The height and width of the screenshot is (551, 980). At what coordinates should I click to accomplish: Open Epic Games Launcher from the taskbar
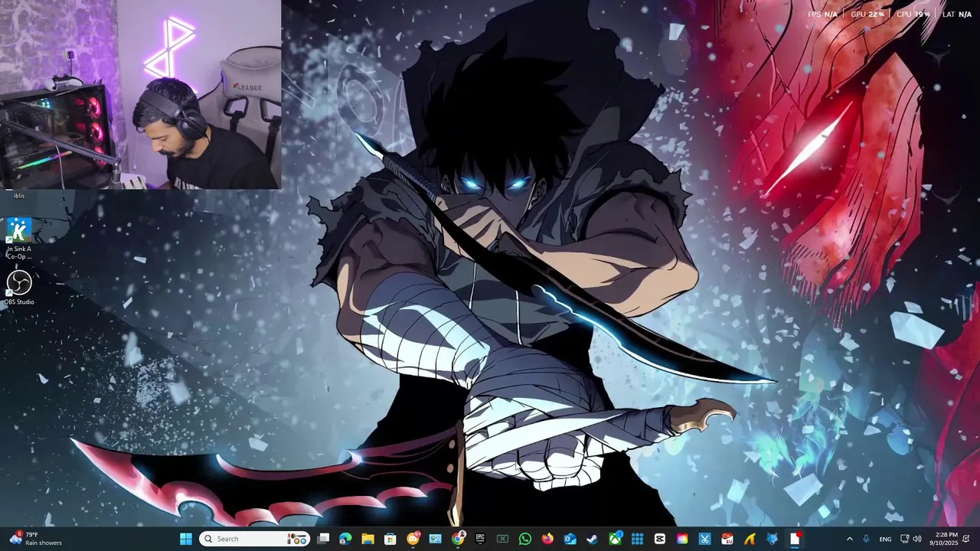[x=480, y=539]
